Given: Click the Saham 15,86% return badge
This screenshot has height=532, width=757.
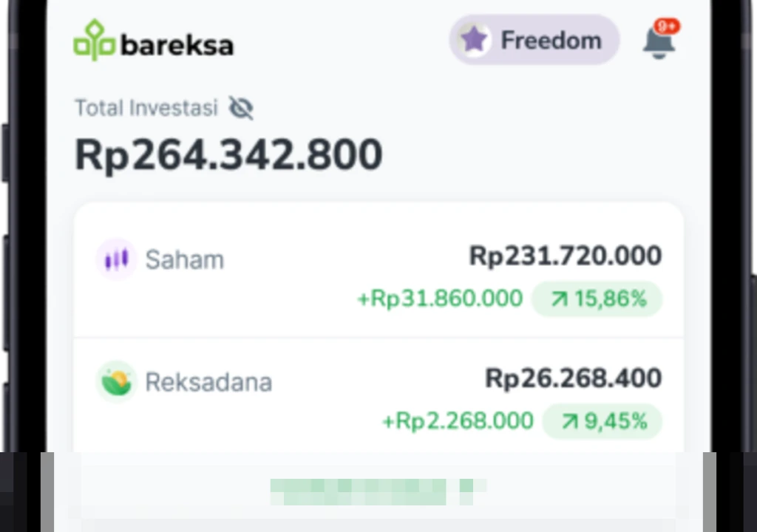Looking at the screenshot, I should (x=597, y=299).
